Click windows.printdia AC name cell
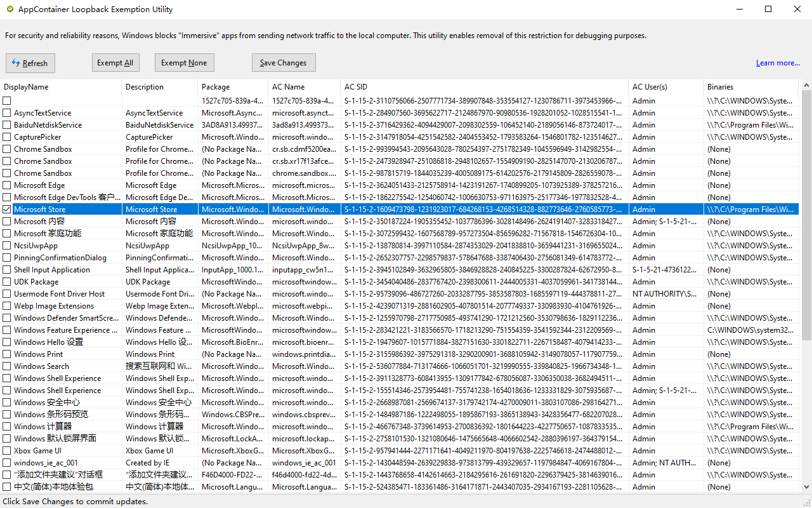The height and width of the screenshot is (508, 812). tap(304, 354)
